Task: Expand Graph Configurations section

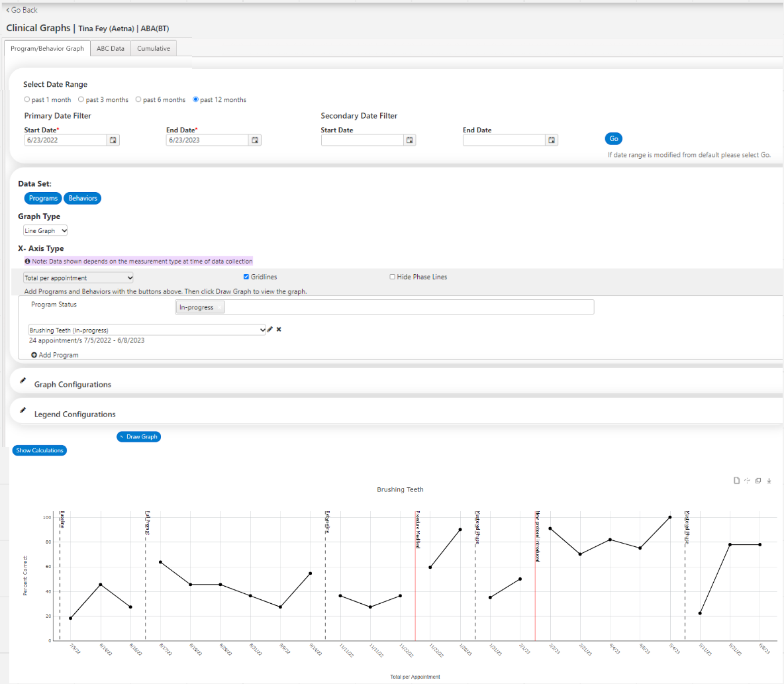Action: click(x=72, y=385)
